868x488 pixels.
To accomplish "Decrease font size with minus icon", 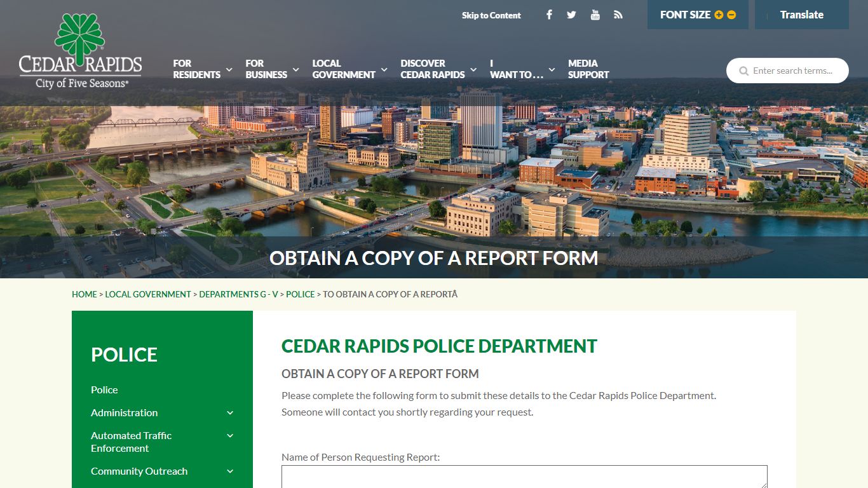I will click(731, 15).
